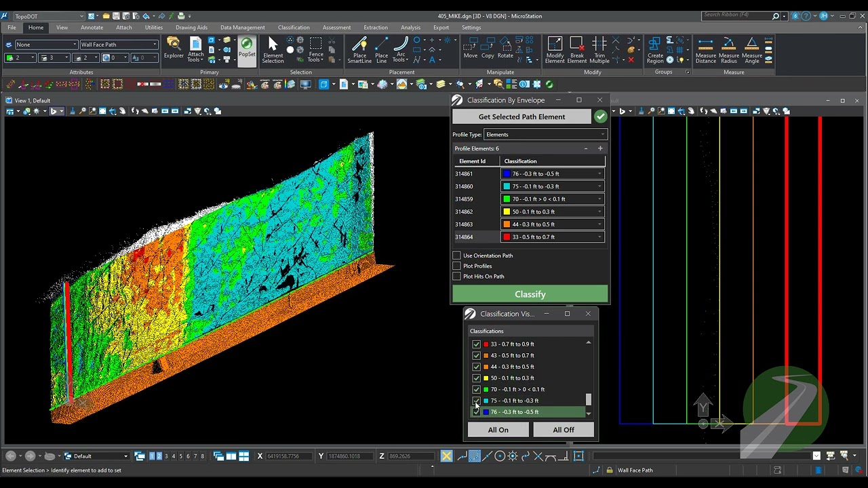This screenshot has height=488, width=868.
Task: Toggle Plot Hits On Path checkbox
Action: click(456, 277)
